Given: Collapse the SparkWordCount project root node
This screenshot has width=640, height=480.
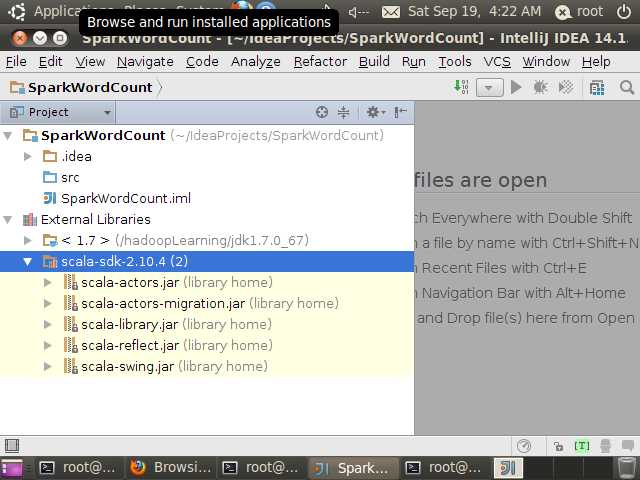Looking at the screenshot, I should point(8,136).
